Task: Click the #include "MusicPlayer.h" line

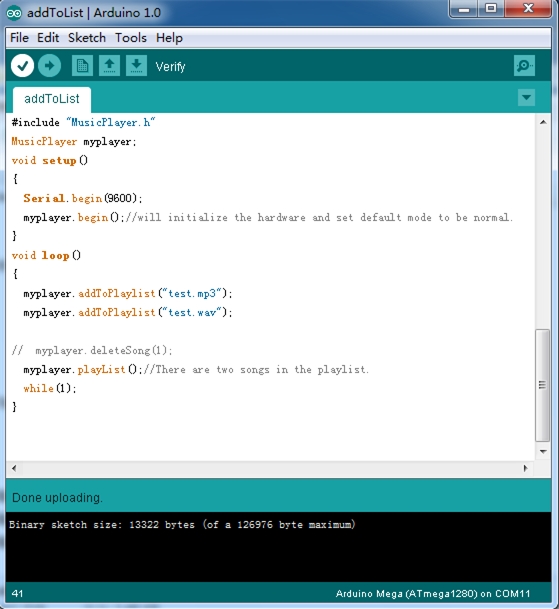Action: [83, 122]
